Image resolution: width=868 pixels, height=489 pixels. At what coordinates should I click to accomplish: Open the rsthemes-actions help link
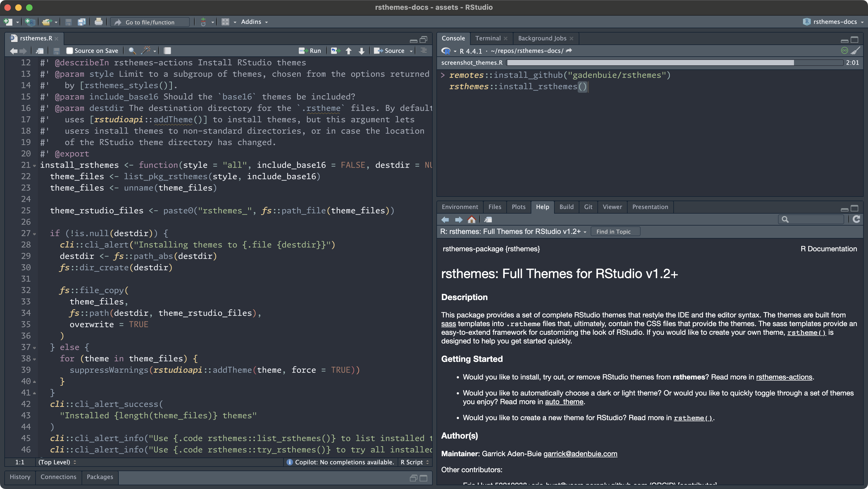click(784, 377)
